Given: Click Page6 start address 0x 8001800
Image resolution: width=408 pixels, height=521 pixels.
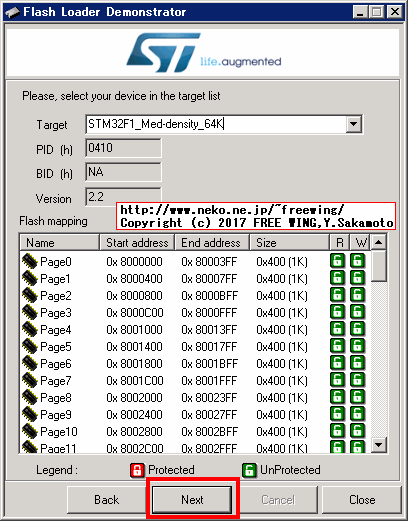Looking at the screenshot, I should tap(134, 363).
